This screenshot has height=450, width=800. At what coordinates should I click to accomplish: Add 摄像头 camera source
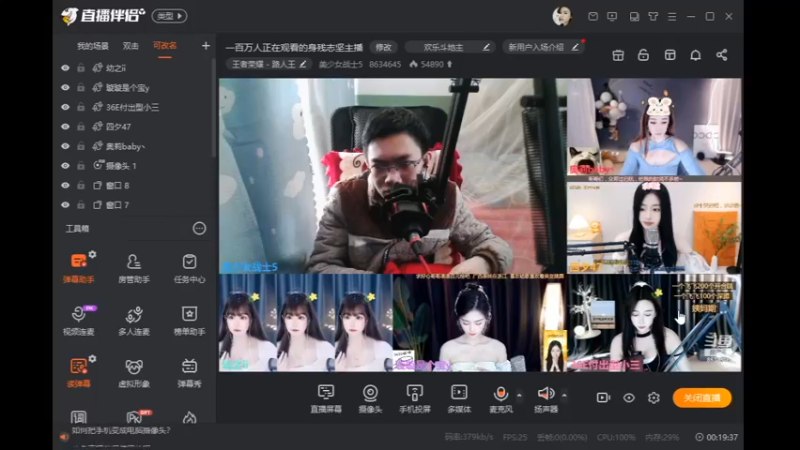pyautogui.click(x=370, y=398)
